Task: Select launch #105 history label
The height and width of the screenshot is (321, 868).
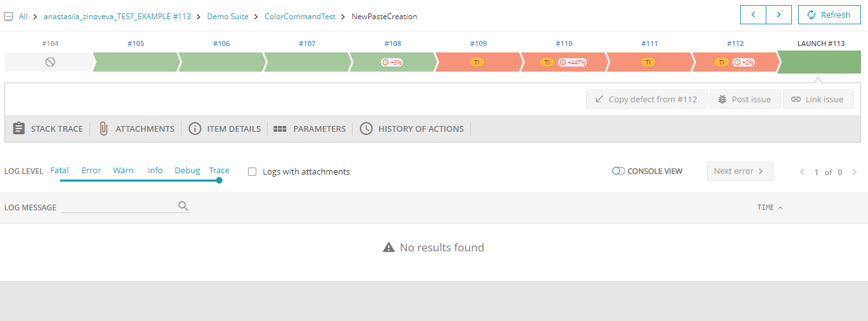Action: pyautogui.click(x=136, y=43)
